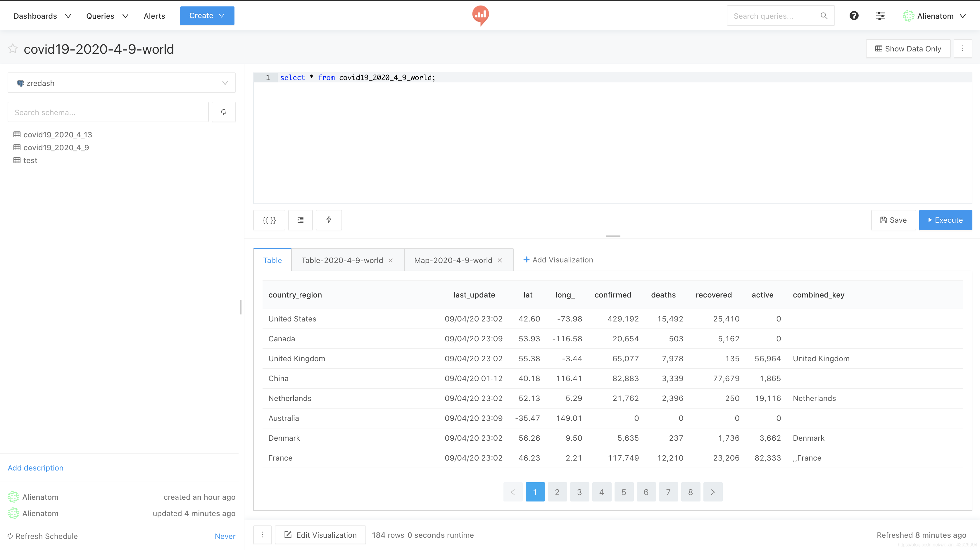The width and height of the screenshot is (980, 550).
Task: Go to the next results page
Action: tap(713, 492)
